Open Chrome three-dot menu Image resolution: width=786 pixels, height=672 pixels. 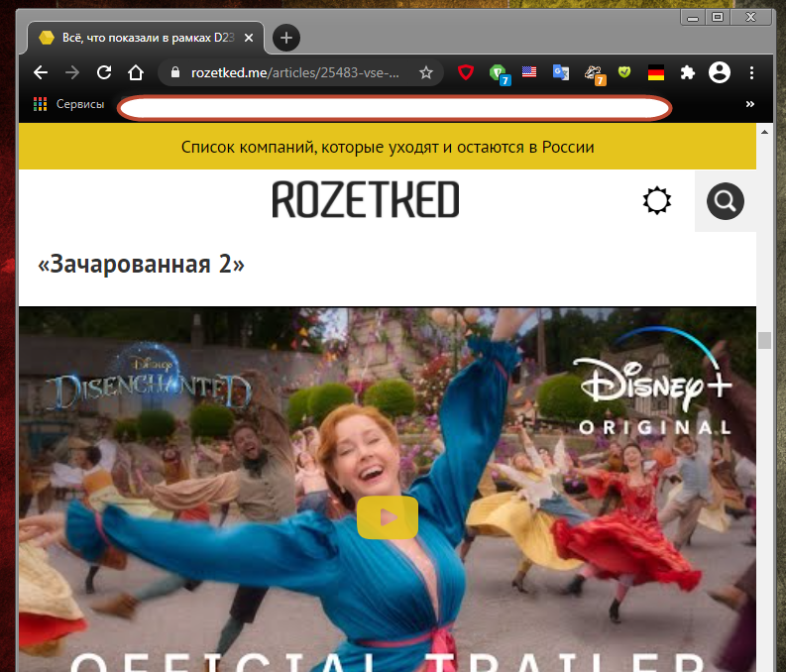pyautogui.click(x=751, y=73)
